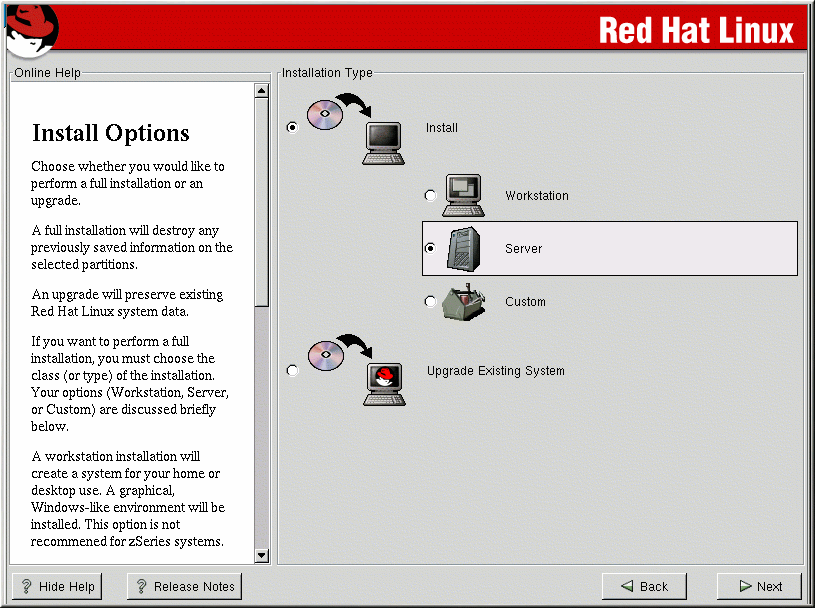Viewport: 815px width, 608px height.
Task: Click the Server option label
Action: [x=523, y=249]
